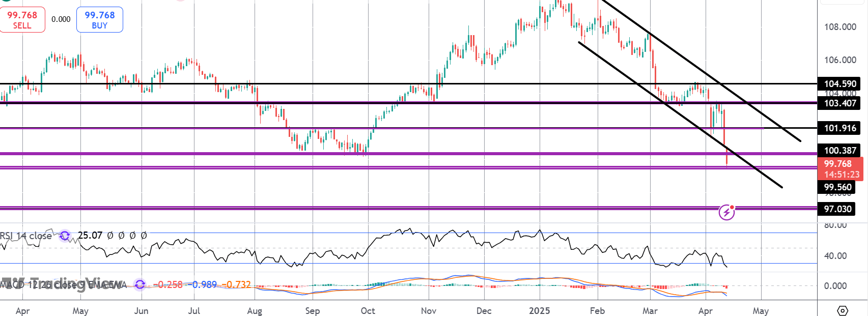Screen dimensions: 868x316
Task: Open the MACD 12 26 close indicator legend
Action: pos(63,284)
